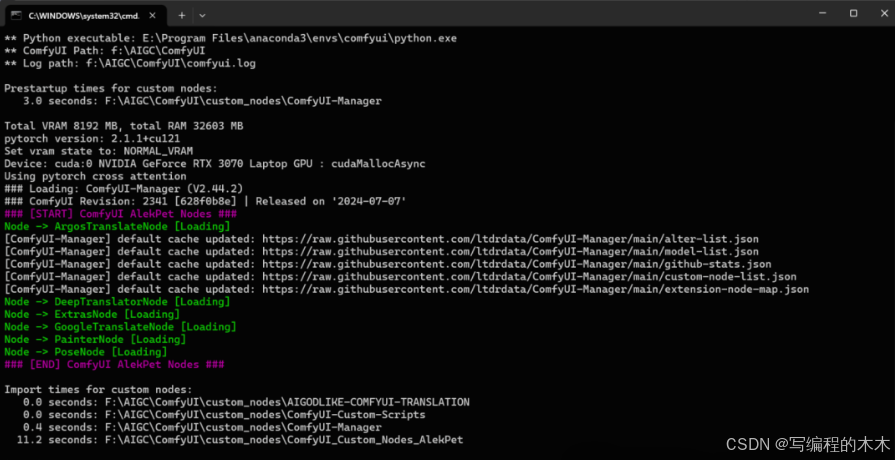
Task: Select the C:\WINDOWS\system32\cmd tab
Action: [x=86, y=15]
